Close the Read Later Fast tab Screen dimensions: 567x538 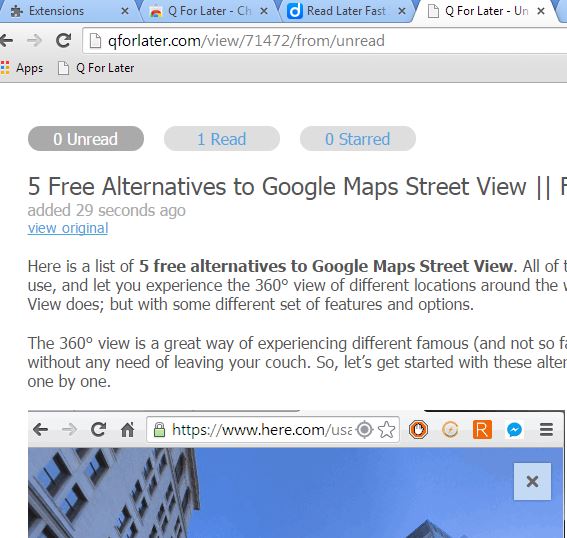coord(401,11)
